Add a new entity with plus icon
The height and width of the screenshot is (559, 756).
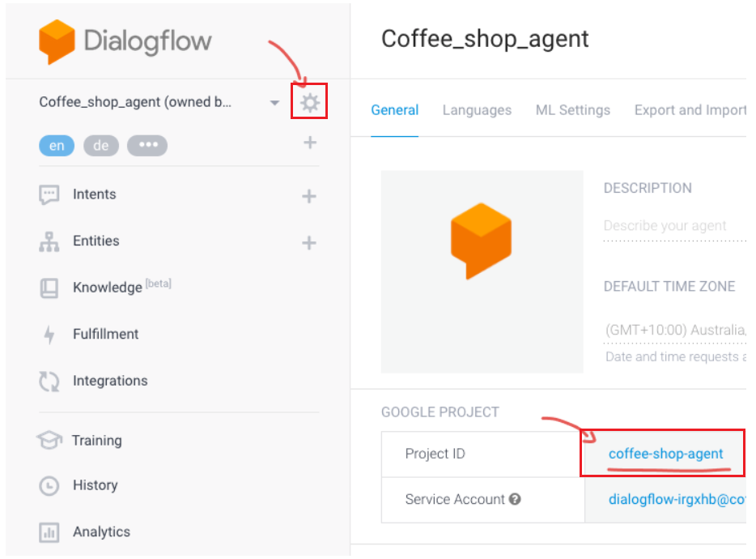(309, 242)
